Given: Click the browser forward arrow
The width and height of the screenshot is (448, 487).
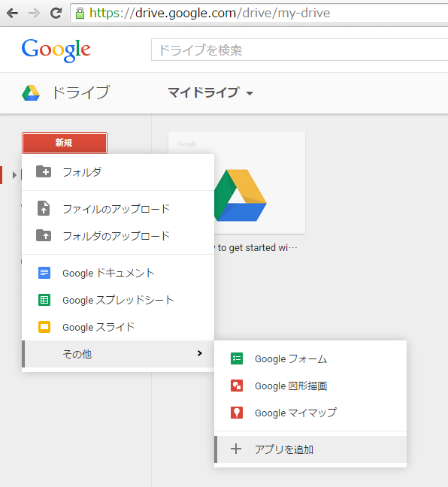Looking at the screenshot, I should point(34,14).
